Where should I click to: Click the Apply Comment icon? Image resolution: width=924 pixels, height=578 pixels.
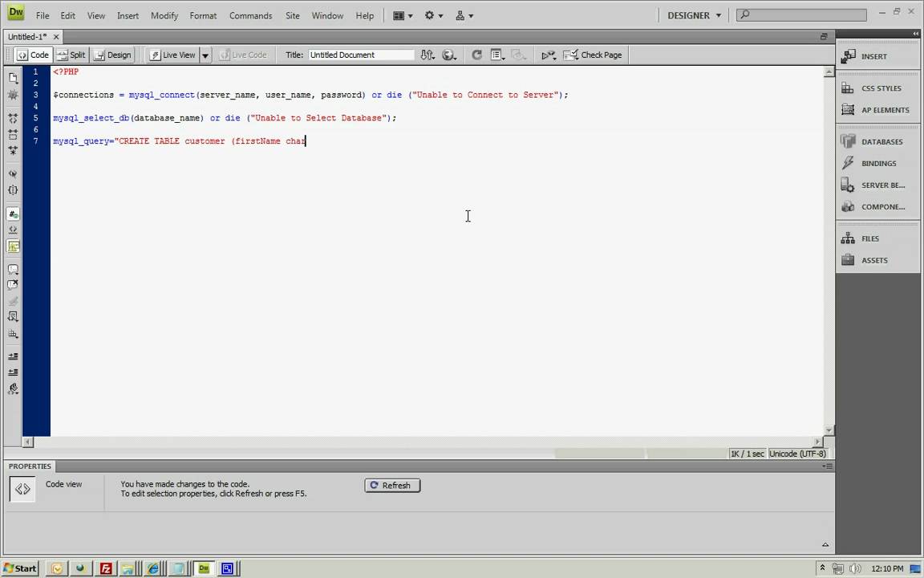pos(13,270)
